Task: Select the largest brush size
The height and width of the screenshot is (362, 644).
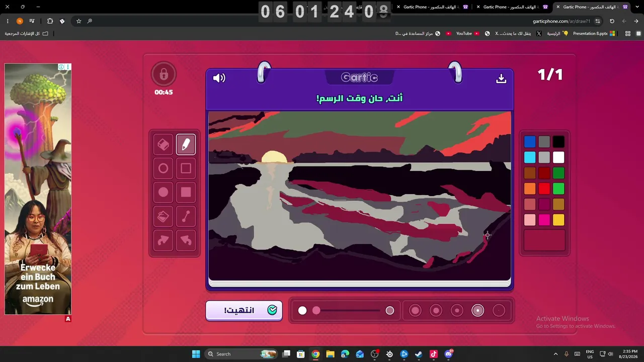Action: (x=415, y=311)
